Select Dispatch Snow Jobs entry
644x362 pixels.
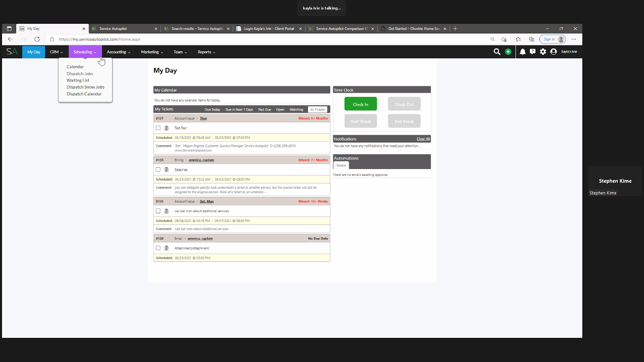[85, 87]
